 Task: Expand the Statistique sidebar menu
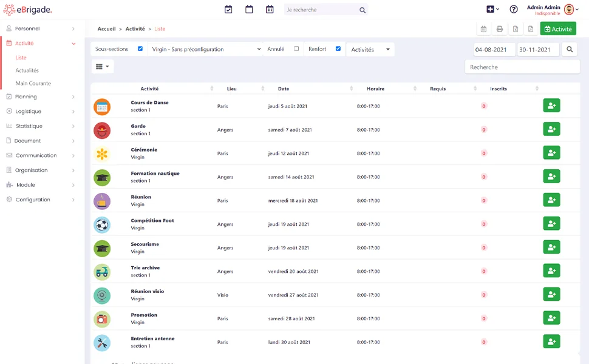(41, 126)
